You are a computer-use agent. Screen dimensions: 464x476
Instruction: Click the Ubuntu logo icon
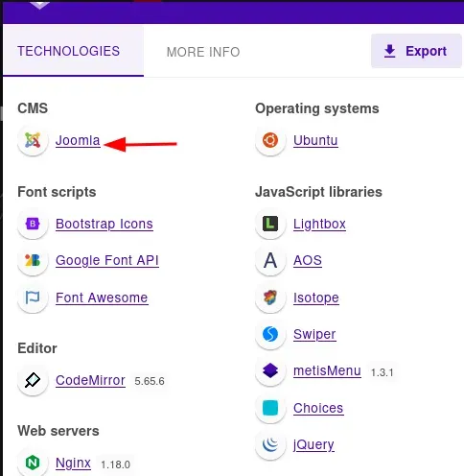click(x=270, y=140)
